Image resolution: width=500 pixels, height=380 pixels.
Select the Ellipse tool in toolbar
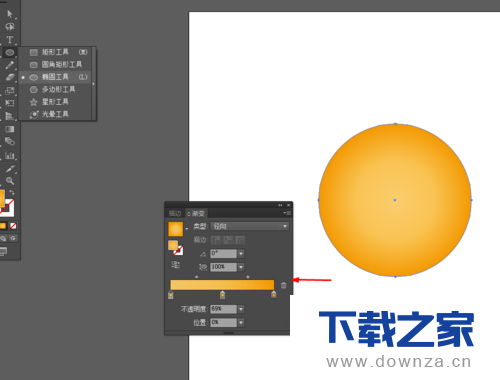click(10, 52)
